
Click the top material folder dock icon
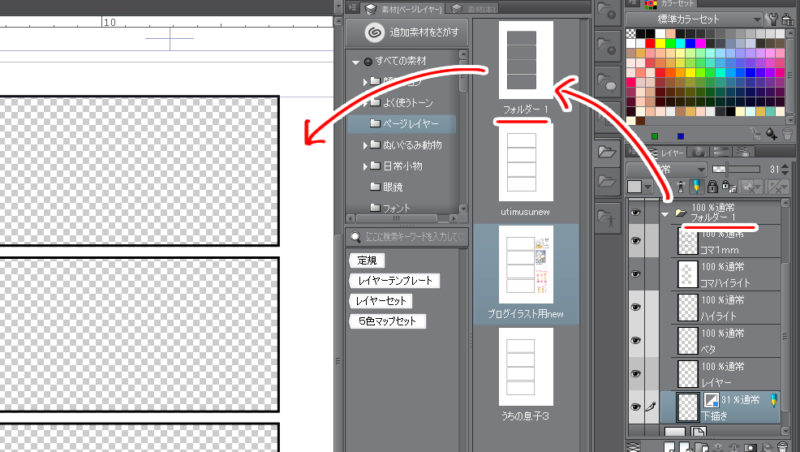tap(607, 12)
